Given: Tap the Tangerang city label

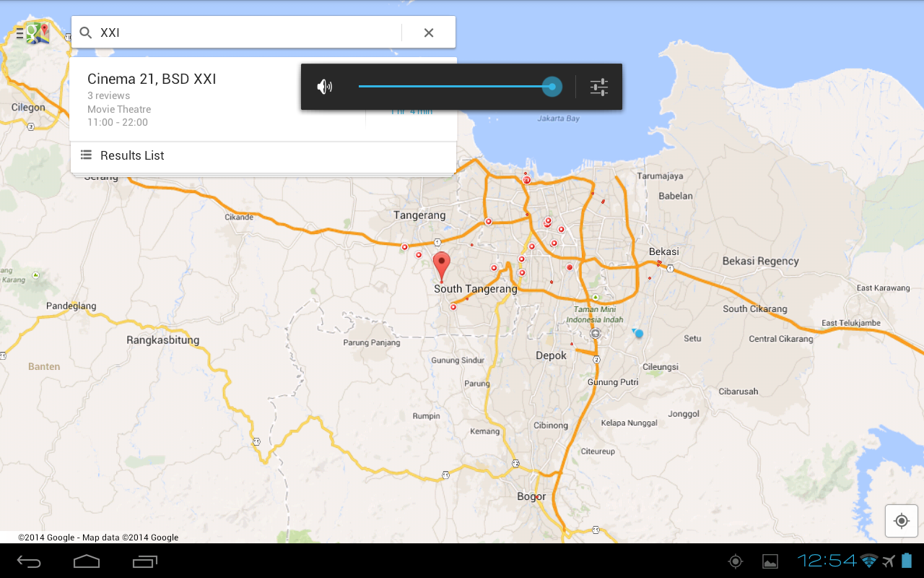Looking at the screenshot, I should (419, 215).
